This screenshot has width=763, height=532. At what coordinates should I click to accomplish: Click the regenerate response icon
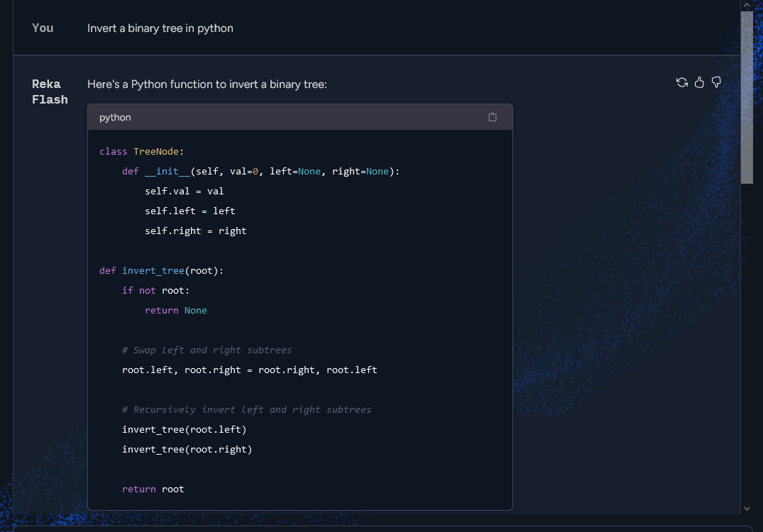[682, 82]
